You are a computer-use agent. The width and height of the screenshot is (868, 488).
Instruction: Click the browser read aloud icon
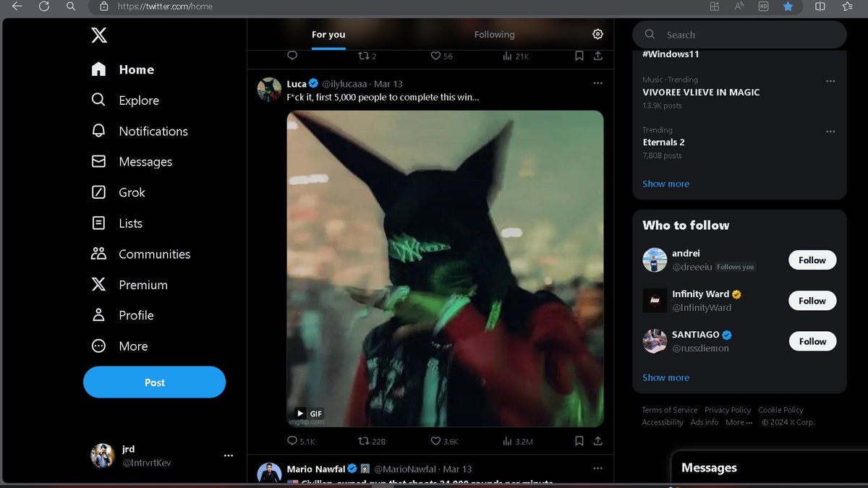click(x=739, y=7)
